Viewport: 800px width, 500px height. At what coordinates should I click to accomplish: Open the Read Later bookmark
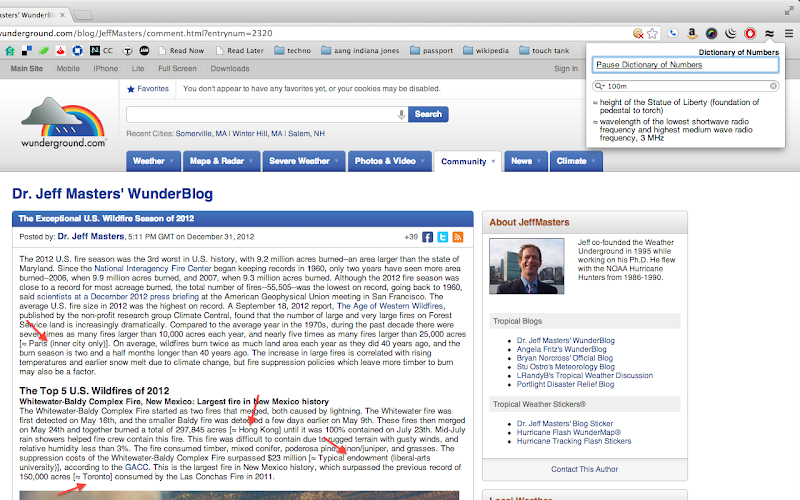(240, 51)
